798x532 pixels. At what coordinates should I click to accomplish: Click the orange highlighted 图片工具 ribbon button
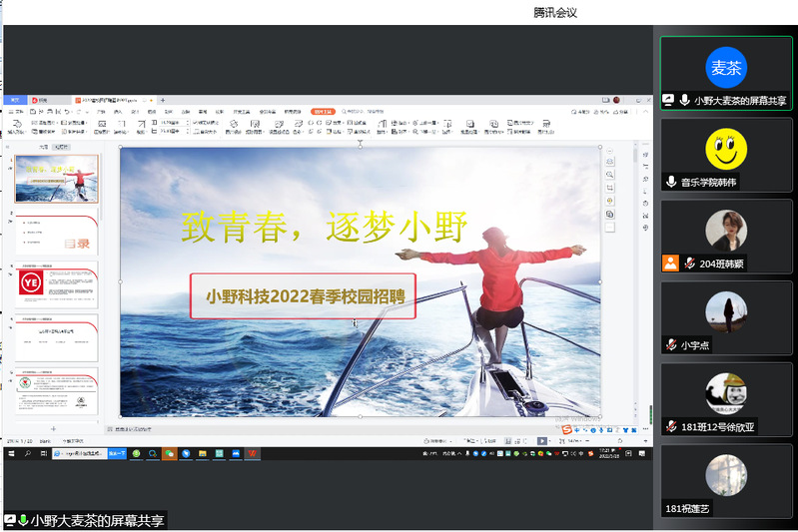[322, 111]
